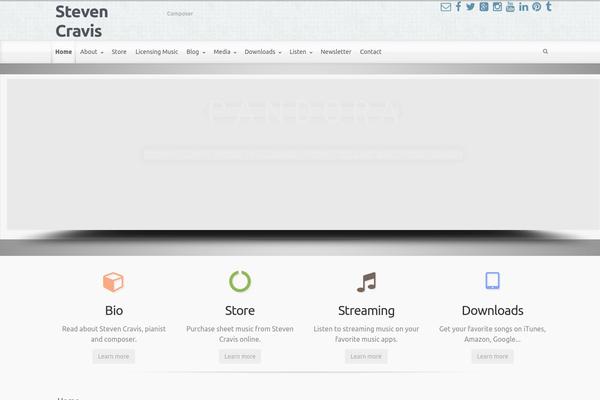Open the Contact nav item
The height and width of the screenshot is (400, 600).
click(x=370, y=52)
